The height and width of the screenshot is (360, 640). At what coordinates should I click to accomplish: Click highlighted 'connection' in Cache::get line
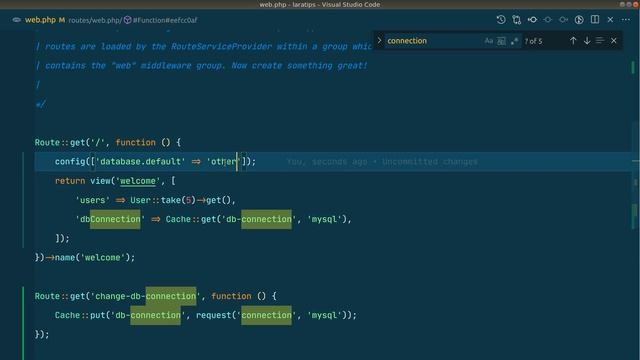[267, 219]
